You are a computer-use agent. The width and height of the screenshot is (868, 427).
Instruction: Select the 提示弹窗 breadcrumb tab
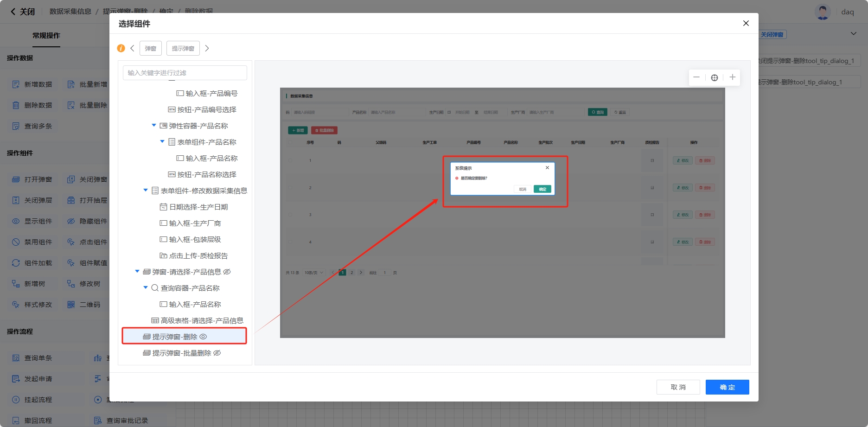point(183,48)
